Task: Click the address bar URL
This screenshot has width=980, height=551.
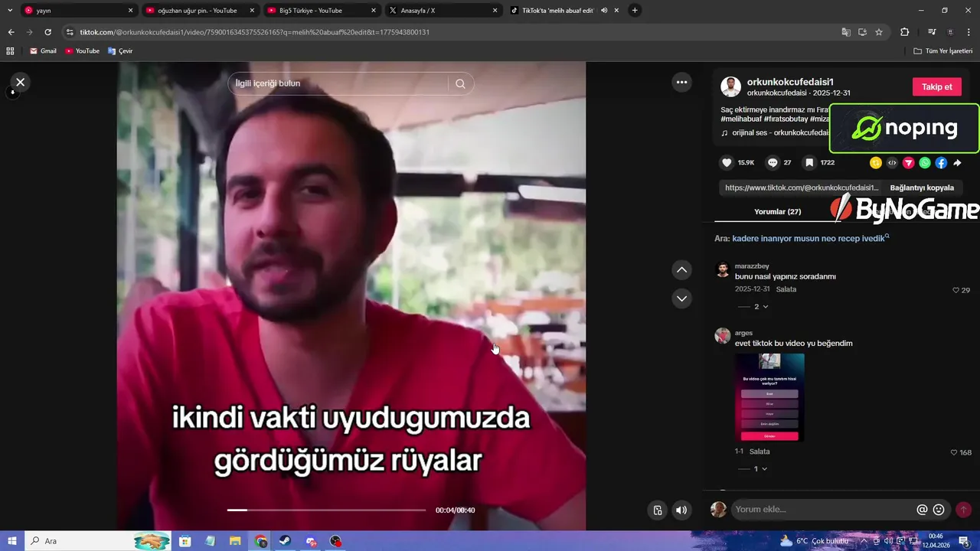Action: point(254,32)
